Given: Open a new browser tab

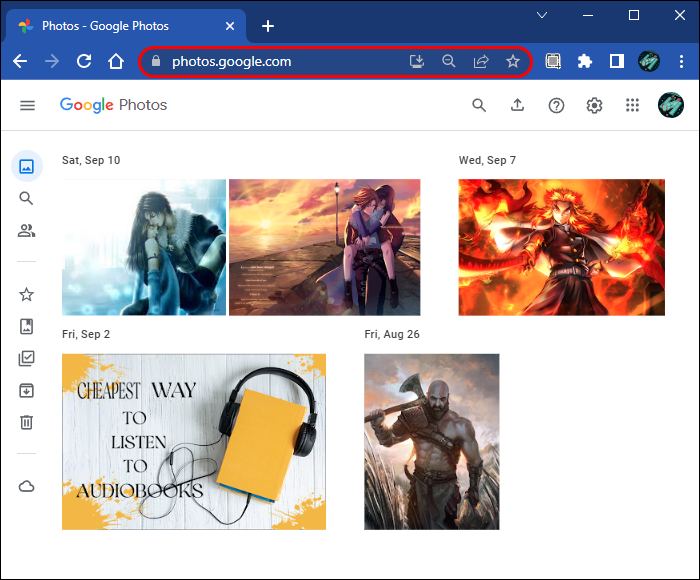Looking at the screenshot, I should (x=268, y=26).
